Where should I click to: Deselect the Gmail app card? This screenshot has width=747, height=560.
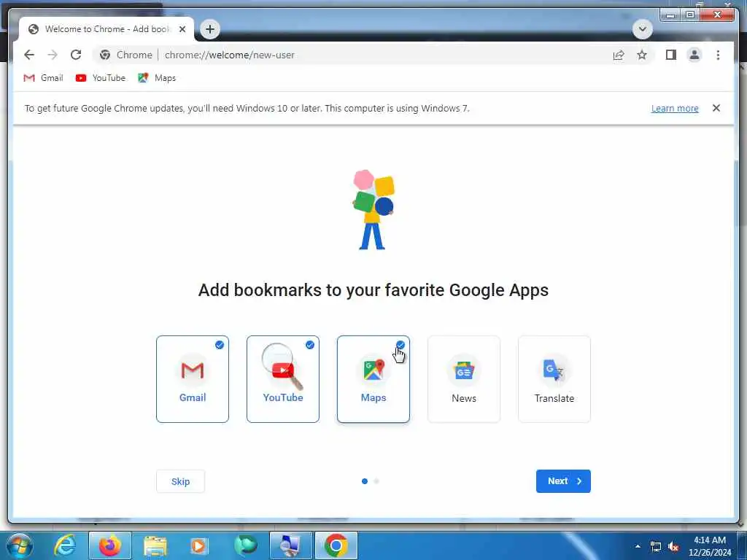coord(193,379)
